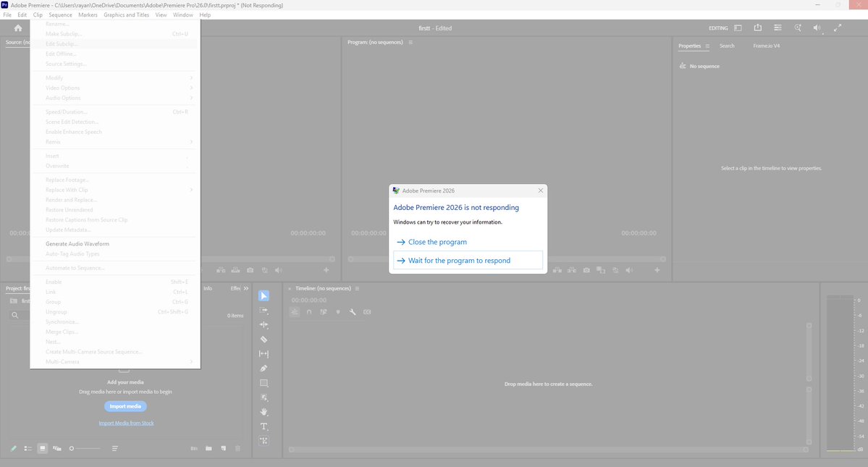Screen dimensions: 868x467
Task: Toggle nest-or-individual clips timeline button
Action: tap(295, 312)
